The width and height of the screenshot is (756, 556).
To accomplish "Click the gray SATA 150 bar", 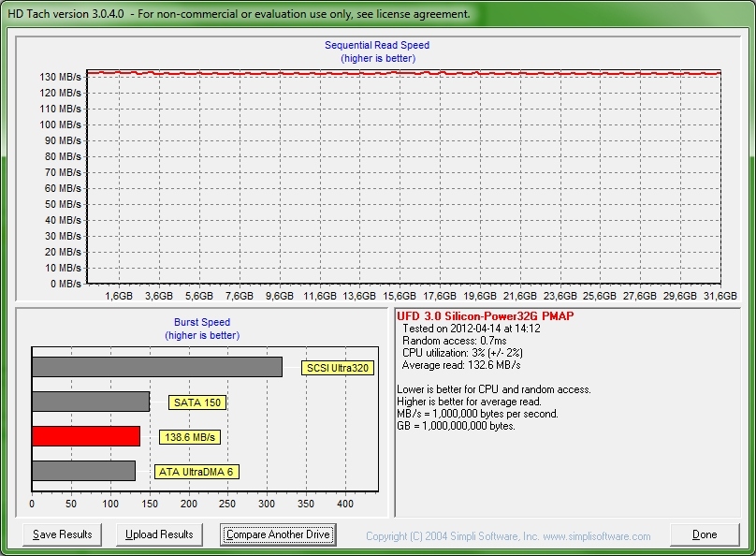I will (91, 402).
